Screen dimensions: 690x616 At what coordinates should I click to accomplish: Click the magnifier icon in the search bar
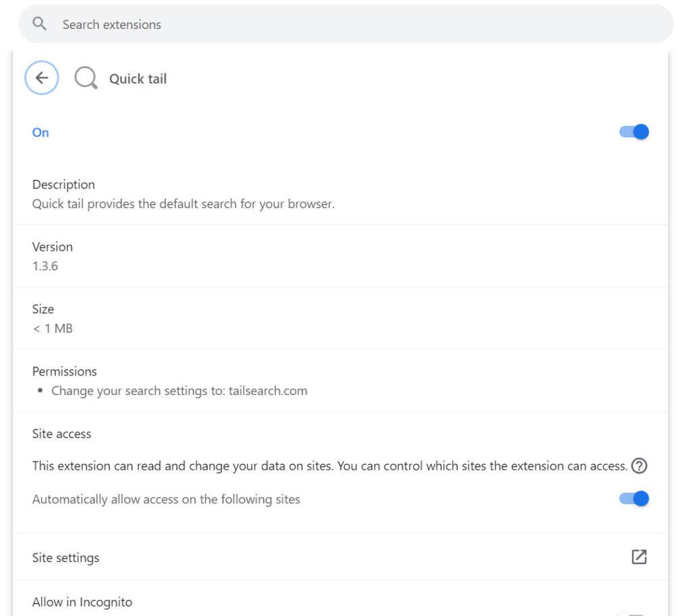coord(40,24)
